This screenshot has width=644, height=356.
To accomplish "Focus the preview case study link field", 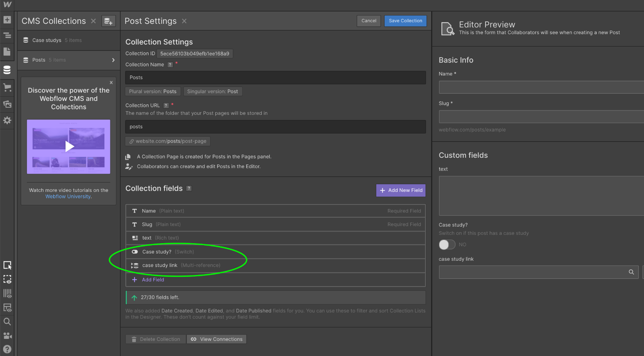I will 538,272.
